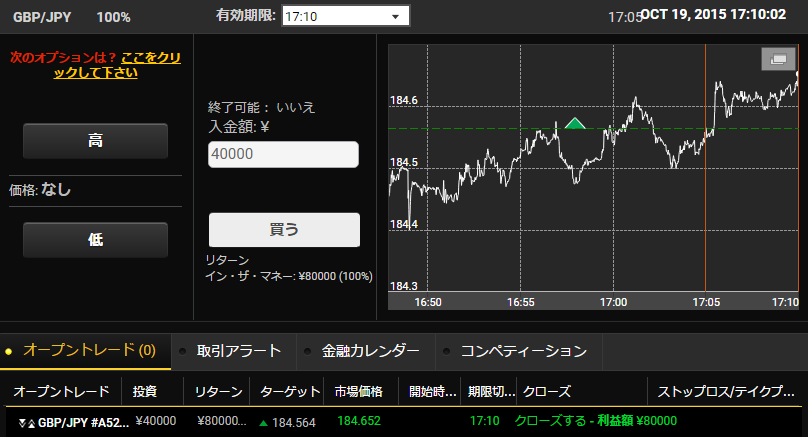Click the イン・ザ・マネー: ¥80000 (100%) text
This screenshot has height=437, width=808.
pyautogui.click(x=289, y=276)
